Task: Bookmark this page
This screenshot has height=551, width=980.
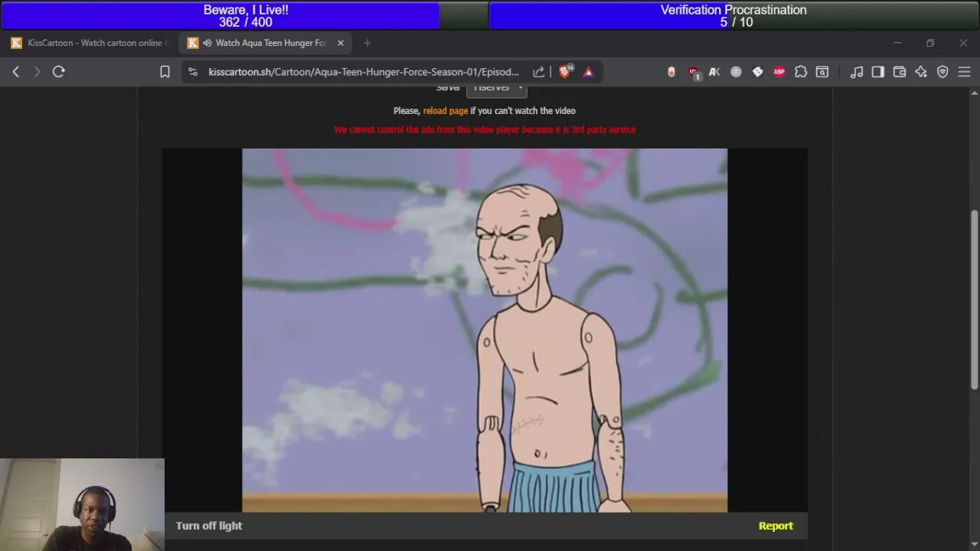Action: click(165, 72)
